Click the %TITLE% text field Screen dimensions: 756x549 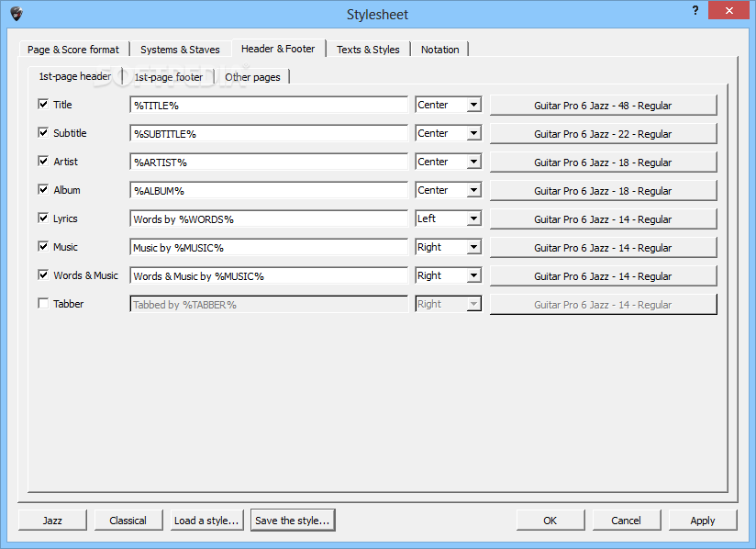pos(269,105)
